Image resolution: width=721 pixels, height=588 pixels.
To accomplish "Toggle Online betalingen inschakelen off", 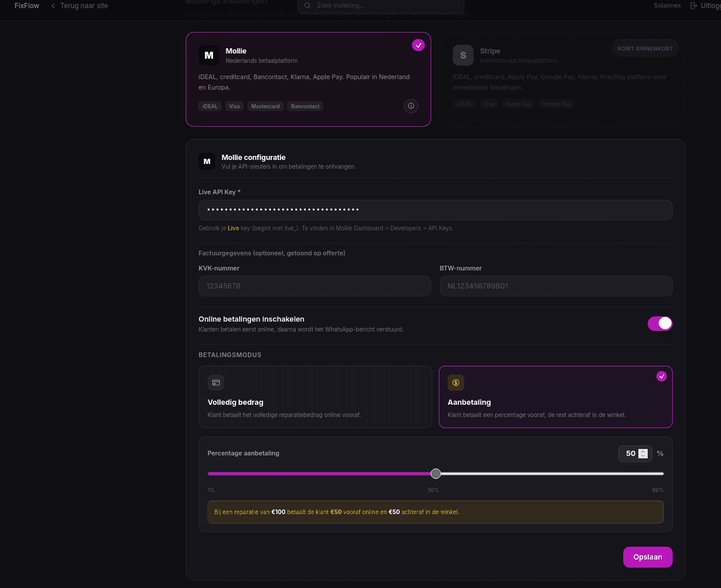I will coord(660,323).
